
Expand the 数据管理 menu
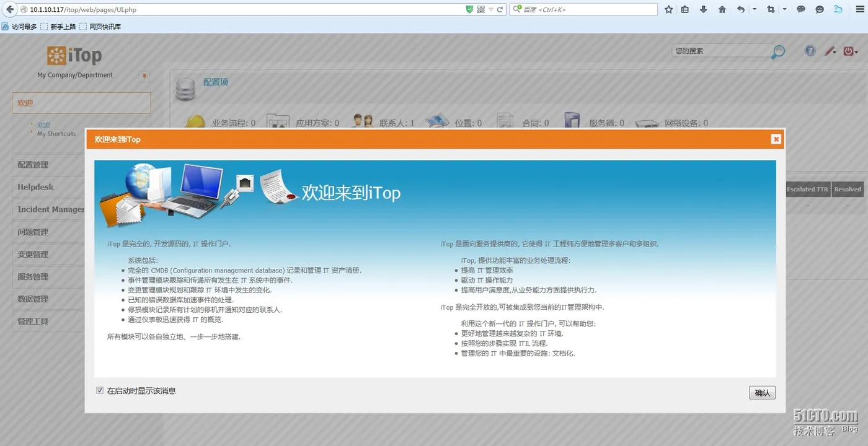(x=48, y=299)
